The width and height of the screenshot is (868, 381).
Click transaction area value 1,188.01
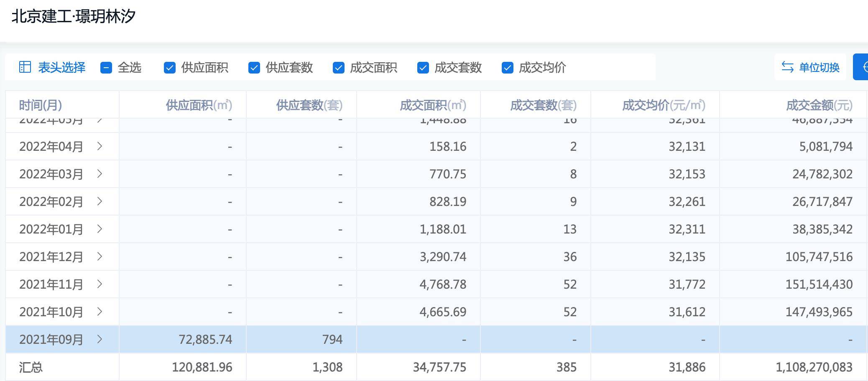pos(443,229)
